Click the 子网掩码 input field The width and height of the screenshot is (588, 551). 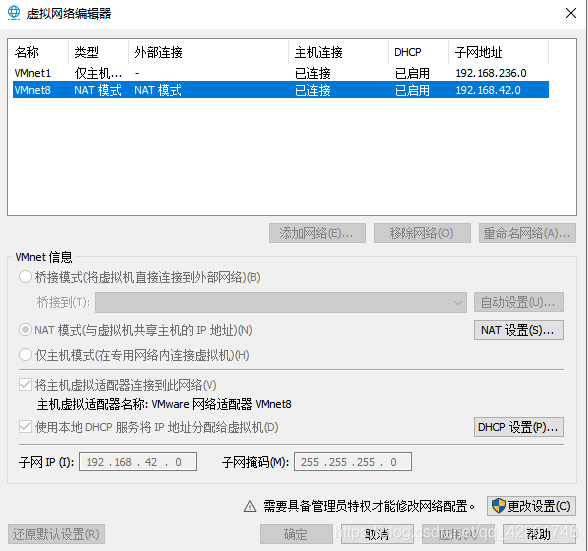click(x=353, y=462)
